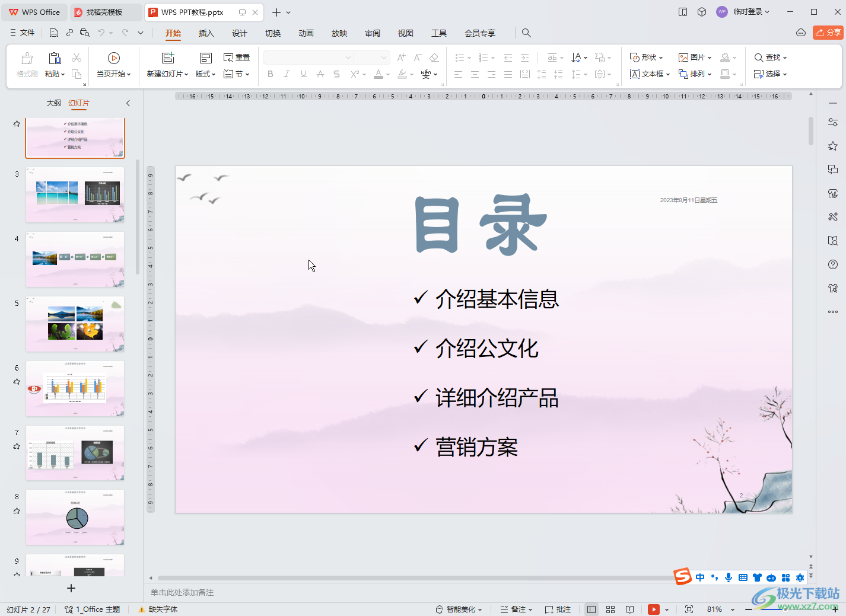Image resolution: width=846 pixels, height=616 pixels.
Task: Open the Arrange (排列) dropdown
Action: 695,74
